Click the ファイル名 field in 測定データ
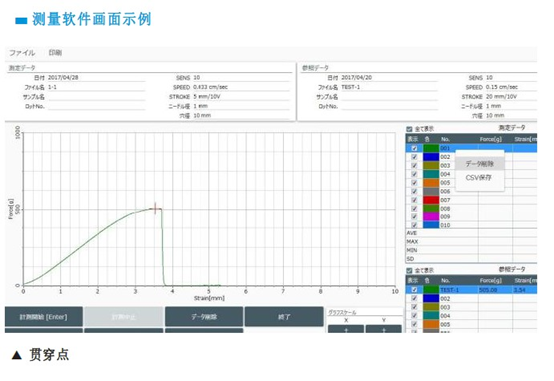Screen dimensions: 554x381 [x=96, y=87]
